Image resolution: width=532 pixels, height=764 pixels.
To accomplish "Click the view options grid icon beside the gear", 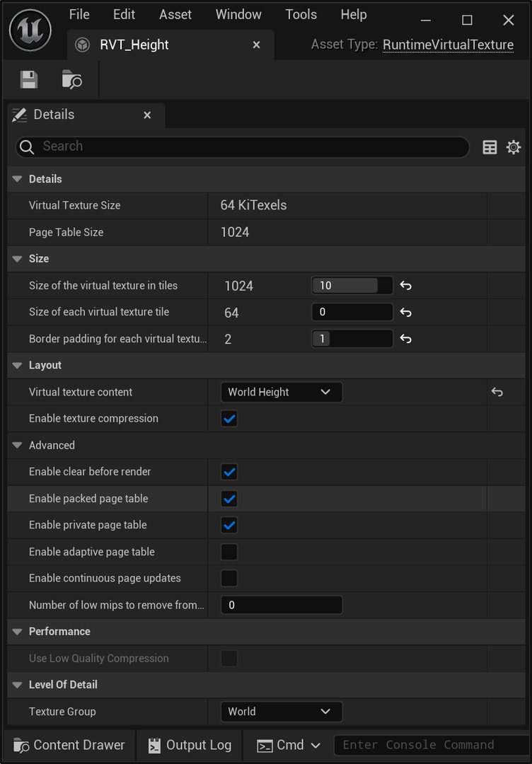I will [490, 147].
